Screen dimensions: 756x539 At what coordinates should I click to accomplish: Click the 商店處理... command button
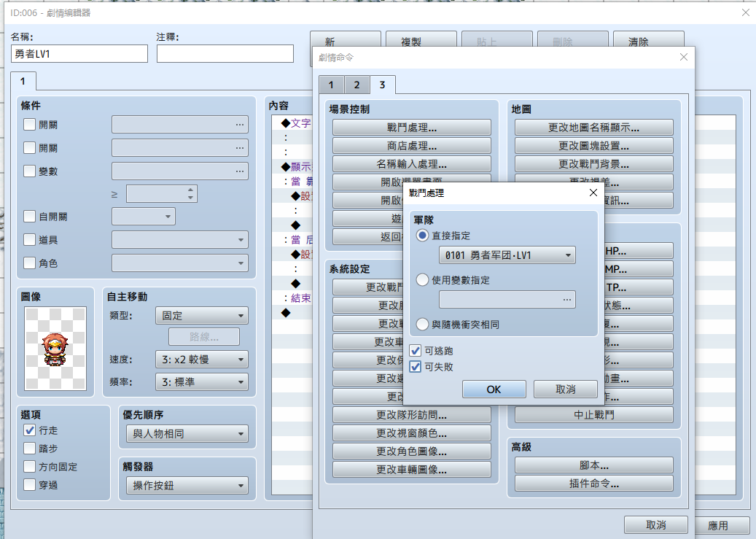[412, 146]
